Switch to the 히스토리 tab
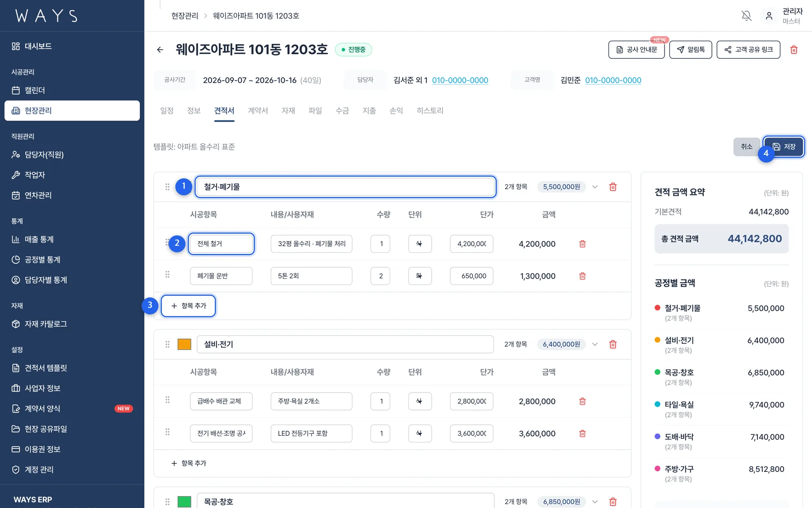 [x=430, y=111]
